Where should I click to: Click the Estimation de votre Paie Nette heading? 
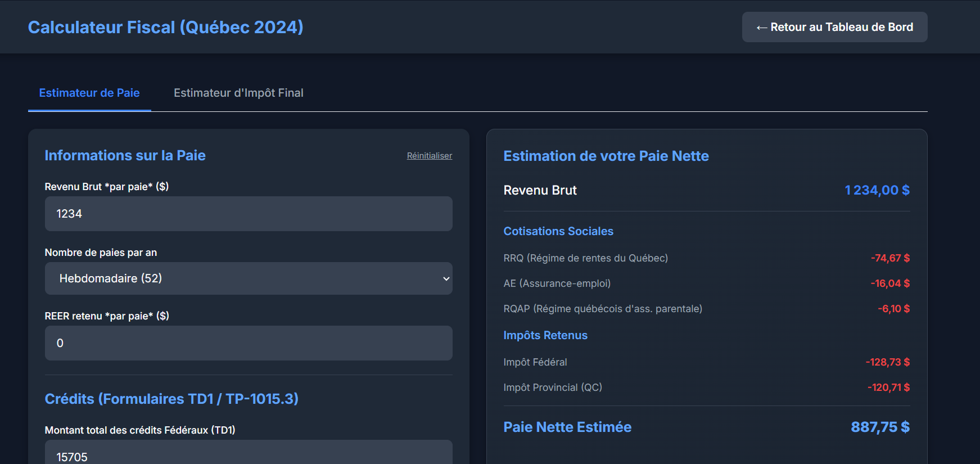(606, 156)
